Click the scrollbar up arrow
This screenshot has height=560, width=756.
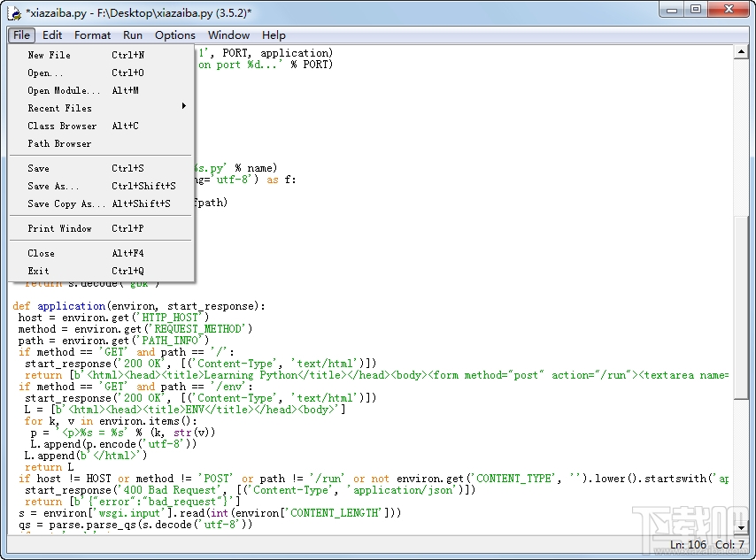[x=741, y=51]
